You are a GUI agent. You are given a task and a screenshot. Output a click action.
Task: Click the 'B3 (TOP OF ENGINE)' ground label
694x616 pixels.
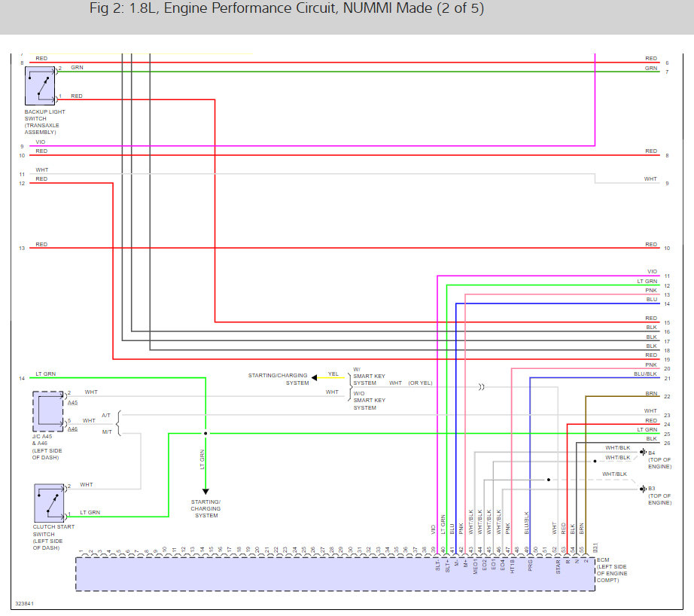pyautogui.click(x=659, y=496)
